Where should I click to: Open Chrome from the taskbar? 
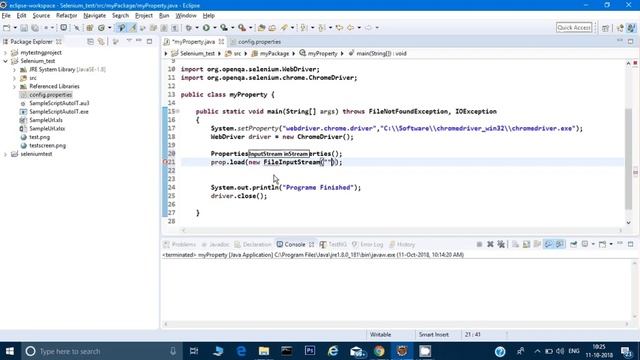click(x=379, y=351)
